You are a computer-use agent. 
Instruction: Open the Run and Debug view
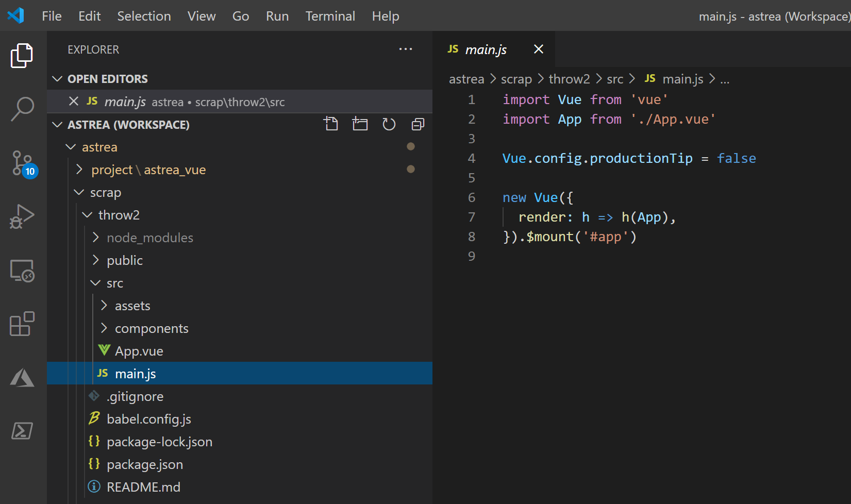click(x=22, y=217)
